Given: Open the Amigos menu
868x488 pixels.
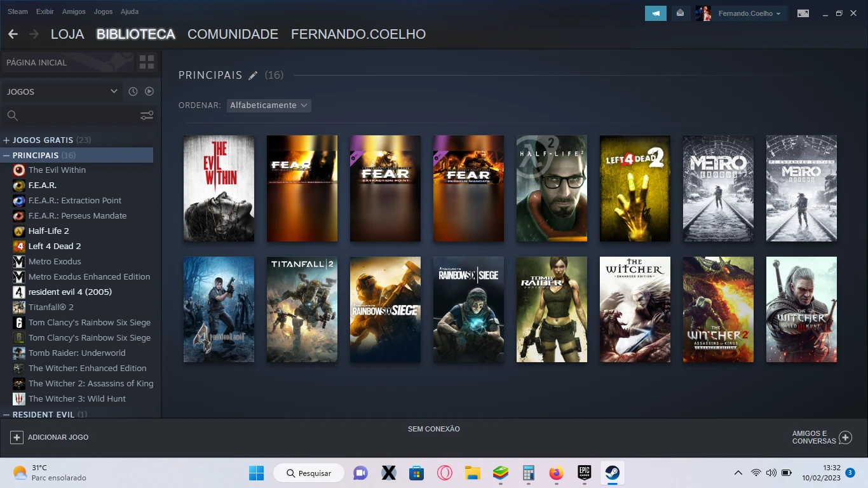Looking at the screenshot, I should [x=74, y=11].
